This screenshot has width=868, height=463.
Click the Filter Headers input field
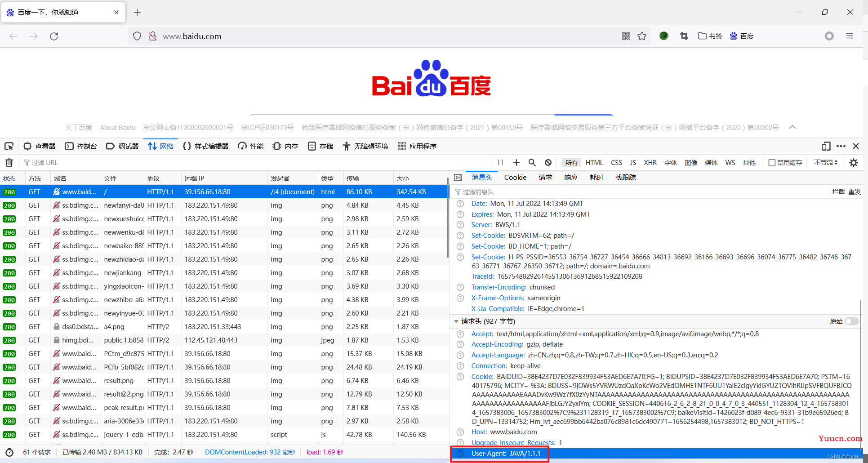(641, 192)
